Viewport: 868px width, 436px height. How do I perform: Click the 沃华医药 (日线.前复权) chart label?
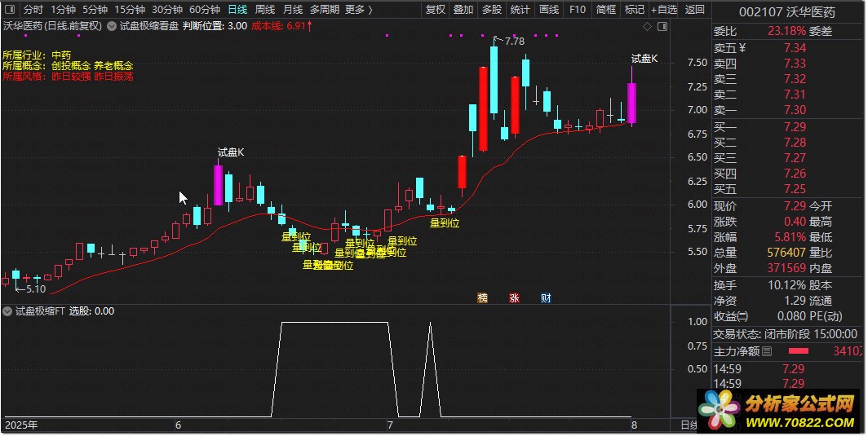point(52,26)
